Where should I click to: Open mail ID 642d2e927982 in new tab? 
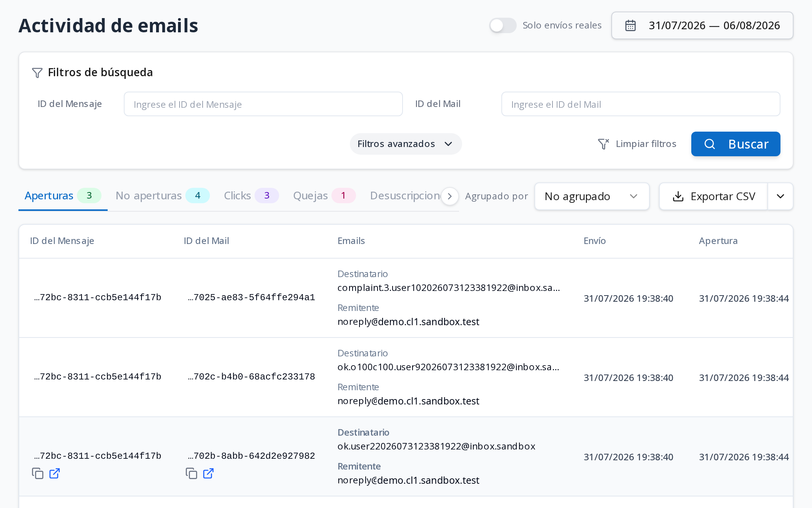click(208, 473)
